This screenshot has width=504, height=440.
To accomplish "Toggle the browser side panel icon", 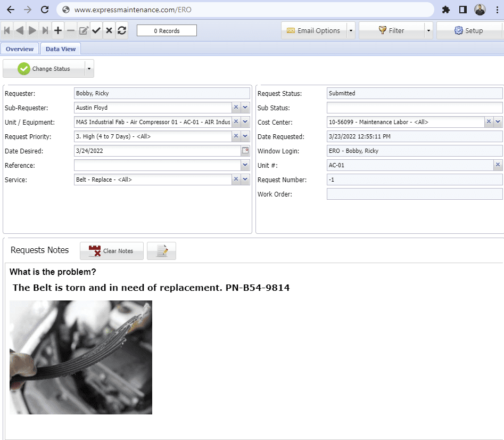I will [463, 10].
